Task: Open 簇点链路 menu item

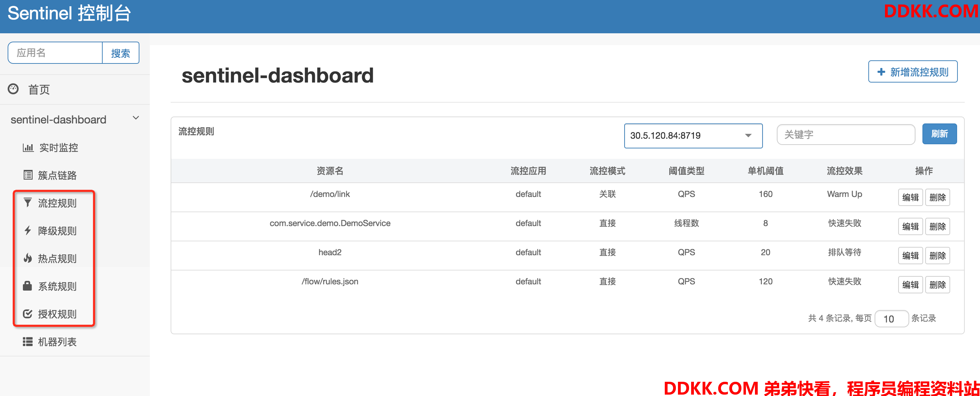Action: point(58,175)
